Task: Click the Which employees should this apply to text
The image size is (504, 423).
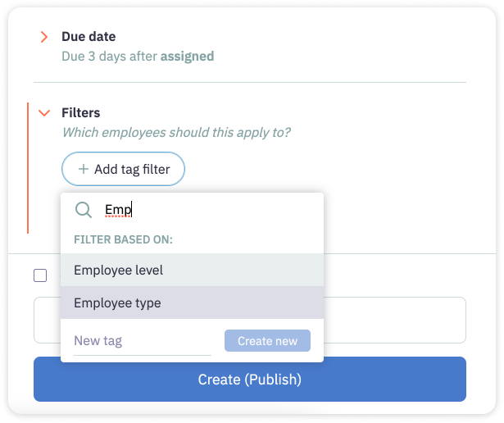Action: (x=176, y=133)
